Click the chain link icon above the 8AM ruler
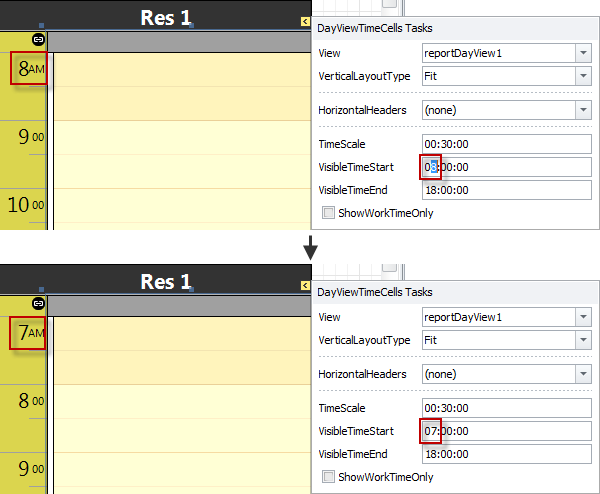The height and width of the screenshot is (494, 600). coord(39,38)
